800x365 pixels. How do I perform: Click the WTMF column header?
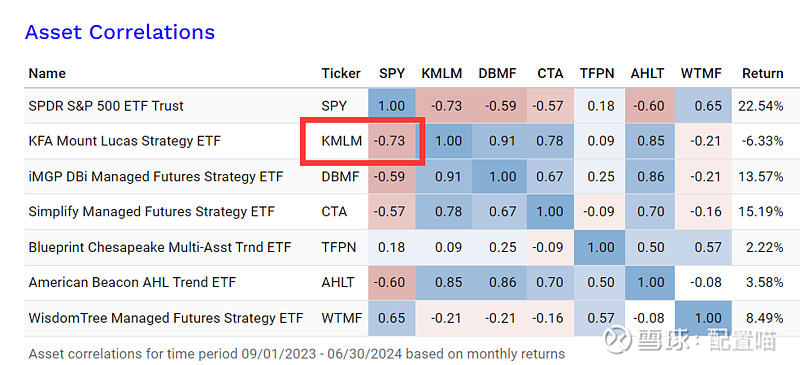[x=701, y=74]
